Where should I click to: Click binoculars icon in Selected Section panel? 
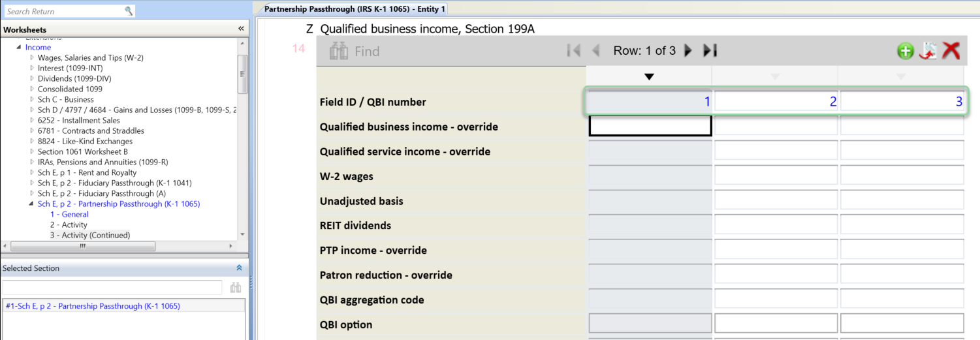tap(235, 288)
